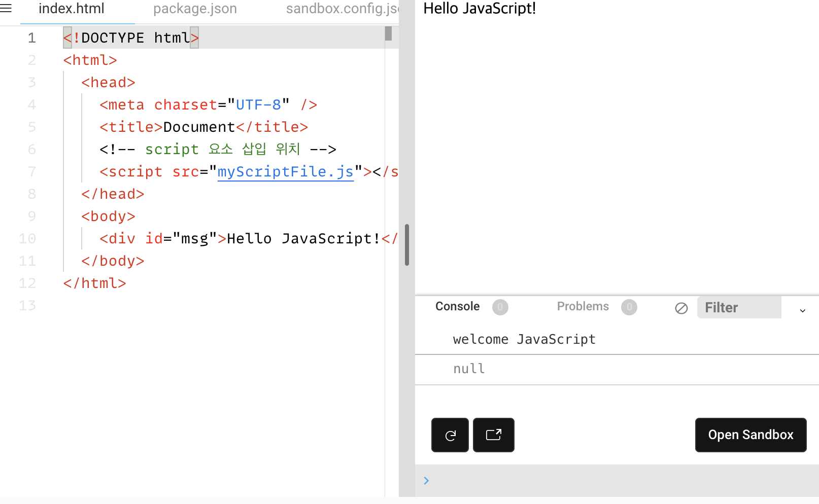Click the 'welcome JavaScript' console entry
This screenshot has width=819, height=504.
click(524, 339)
